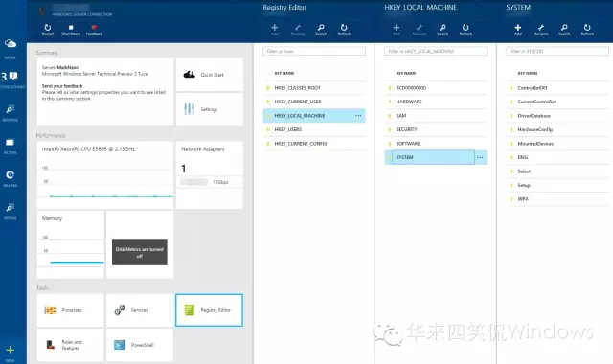Select the ControlSet001 key
Viewport: 613px width, 364px height.
pos(557,88)
